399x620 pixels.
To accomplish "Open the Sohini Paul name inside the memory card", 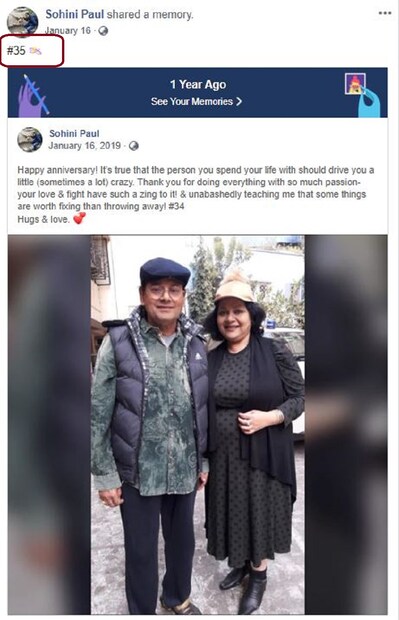I will click(x=74, y=134).
